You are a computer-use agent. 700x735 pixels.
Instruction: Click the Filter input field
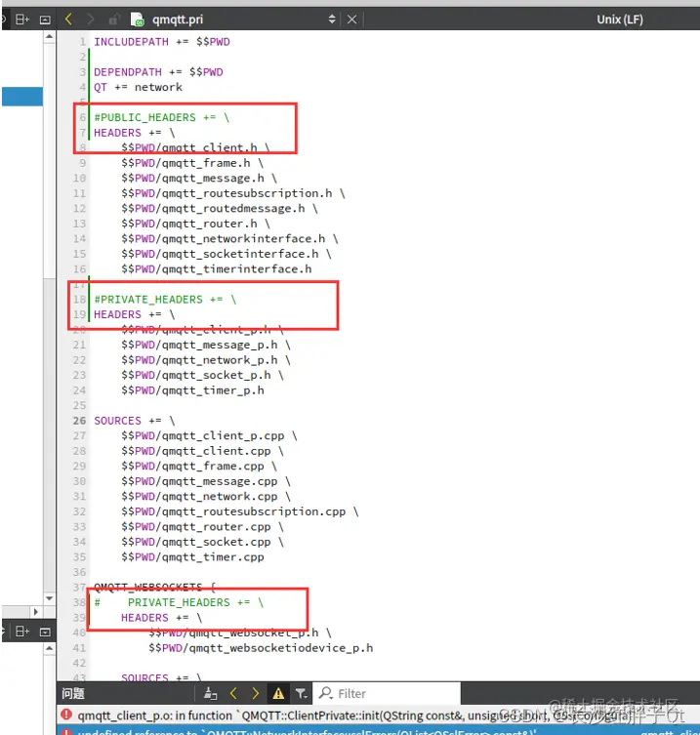(x=387, y=693)
